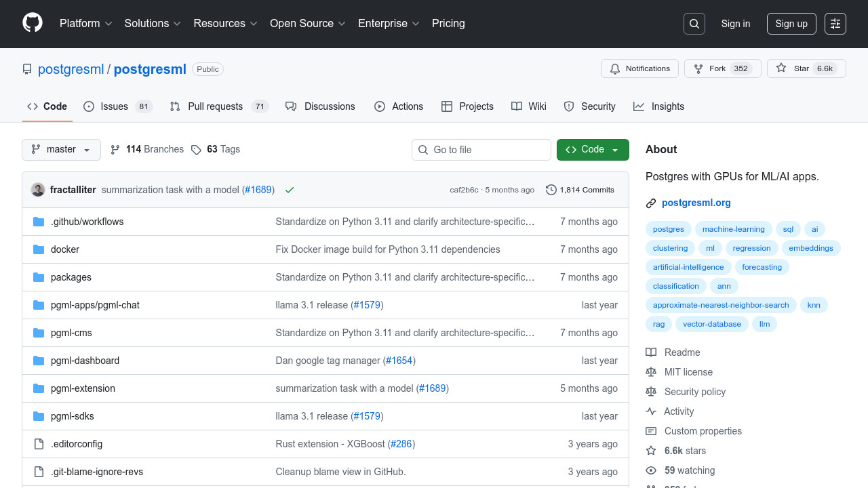Click the Notifications bell icon

tap(615, 68)
